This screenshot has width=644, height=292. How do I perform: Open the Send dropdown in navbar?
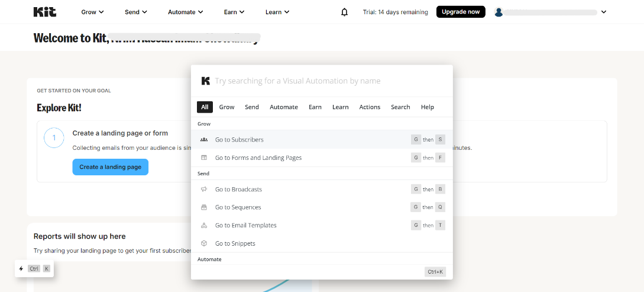[136, 12]
